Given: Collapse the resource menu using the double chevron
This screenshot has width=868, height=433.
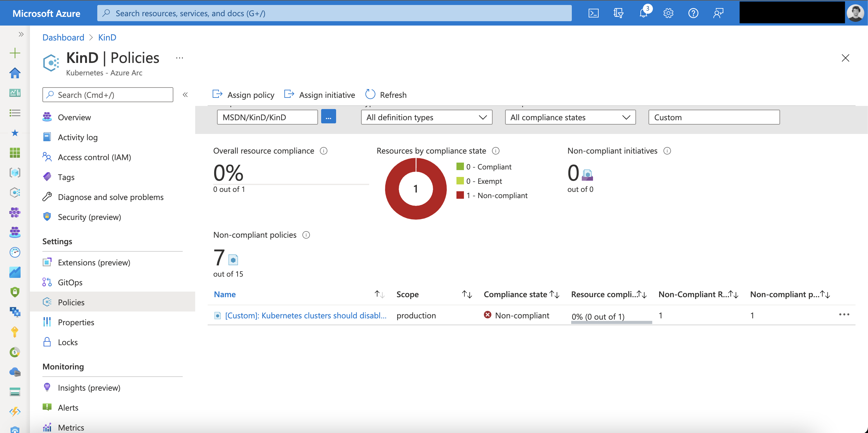Looking at the screenshot, I should click(x=185, y=95).
